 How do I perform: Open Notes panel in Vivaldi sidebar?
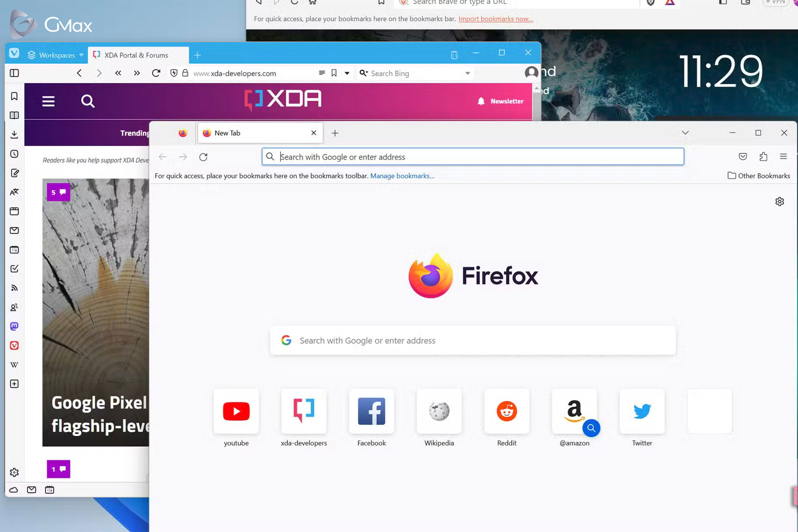click(x=14, y=173)
